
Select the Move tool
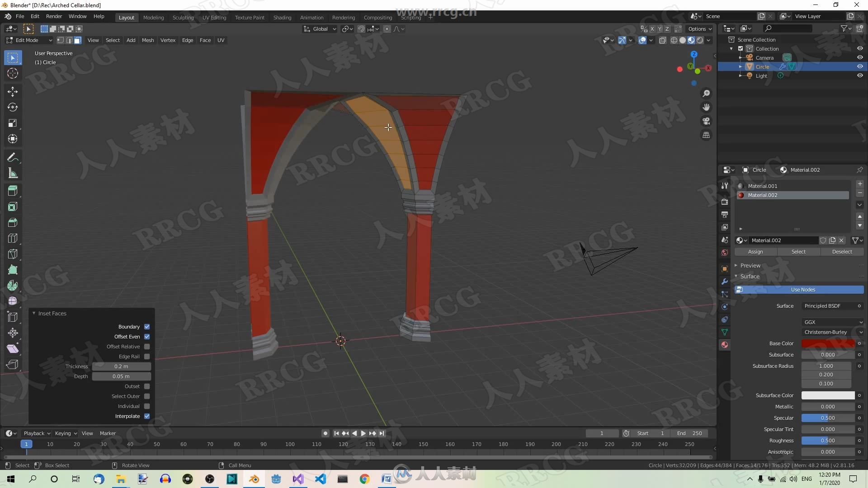(13, 92)
